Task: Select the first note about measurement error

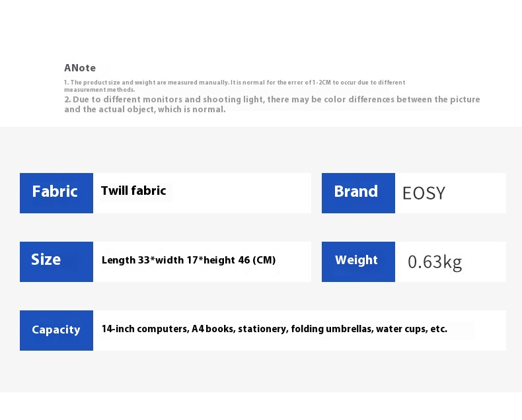Action: [235, 86]
